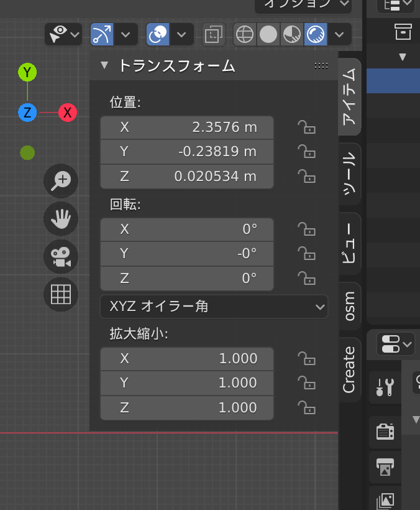Image resolution: width=420 pixels, height=510 pixels.
Task: Open the XYZ オイラー角 rotation mode dropdown
Action: point(214,307)
